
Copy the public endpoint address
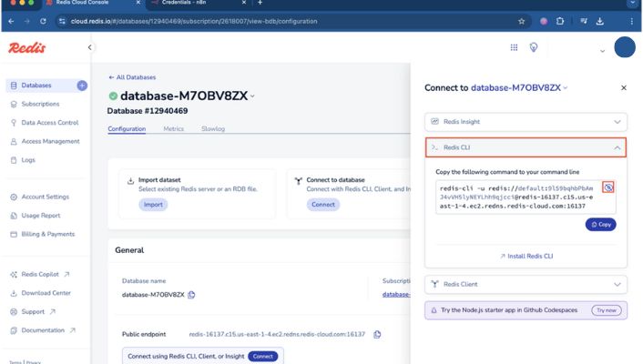[x=377, y=335]
